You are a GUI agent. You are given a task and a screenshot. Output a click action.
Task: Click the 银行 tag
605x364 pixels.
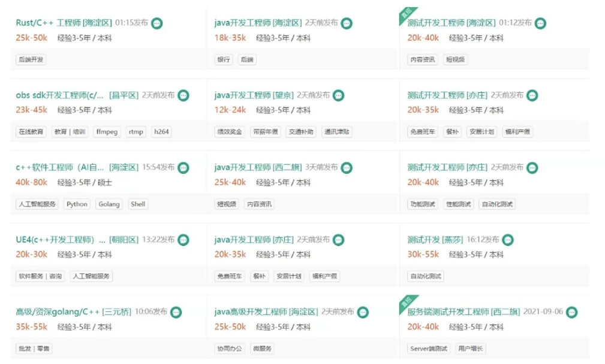click(x=224, y=59)
